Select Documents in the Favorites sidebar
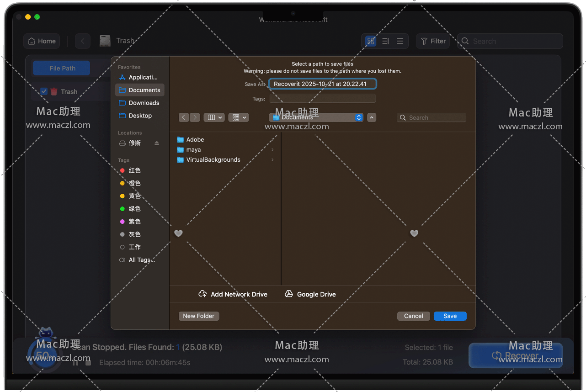Image resolution: width=586 pixels, height=392 pixels. (x=139, y=90)
